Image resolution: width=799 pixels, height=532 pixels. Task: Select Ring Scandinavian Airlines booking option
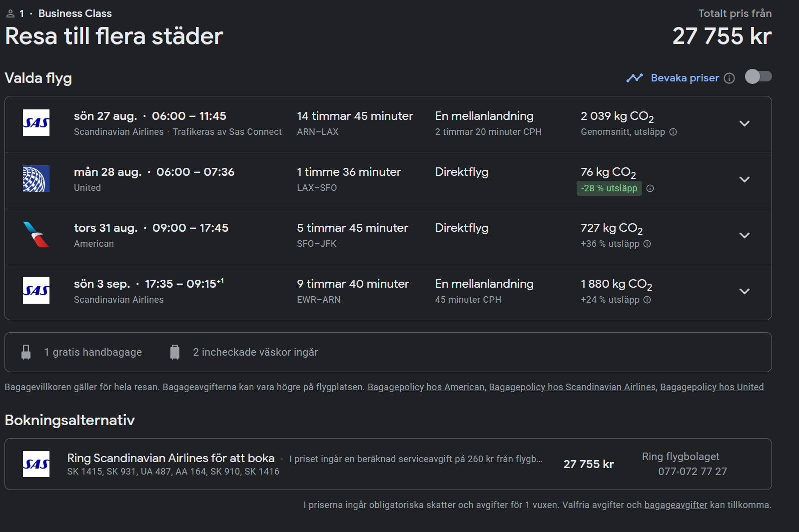point(171,458)
